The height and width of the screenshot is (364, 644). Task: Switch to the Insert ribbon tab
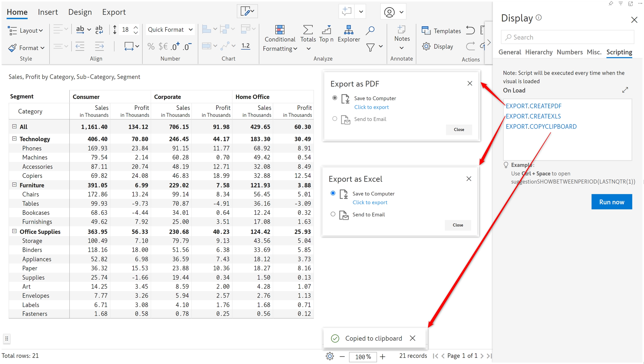tap(48, 12)
